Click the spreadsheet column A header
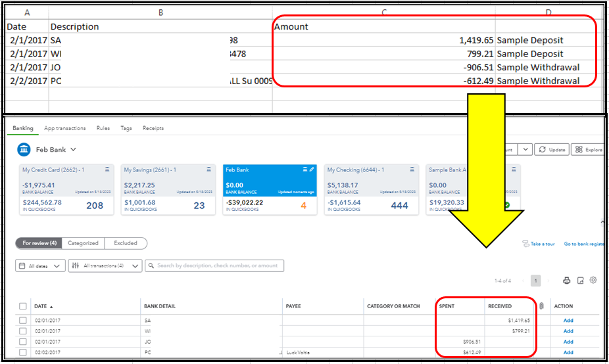The image size is (609, 364). pos(27,12)
